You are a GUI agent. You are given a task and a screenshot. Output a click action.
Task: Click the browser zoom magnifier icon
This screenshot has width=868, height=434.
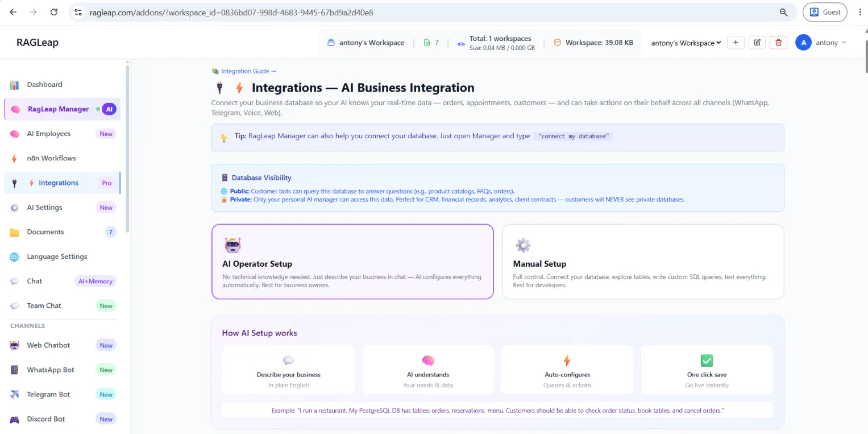pos(783,12)
